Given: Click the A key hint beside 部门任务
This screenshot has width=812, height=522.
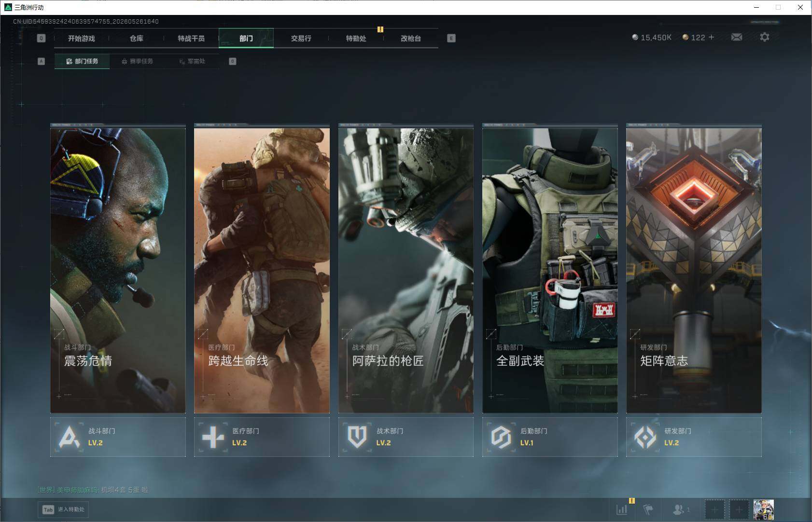Looking at the screenshot, I should pyautogui.click(x=41, y=61).
